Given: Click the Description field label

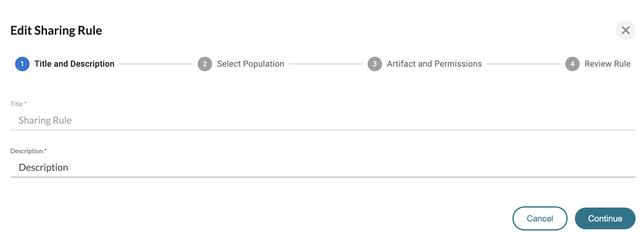Looking at the screenshot, I should (27, 151).
